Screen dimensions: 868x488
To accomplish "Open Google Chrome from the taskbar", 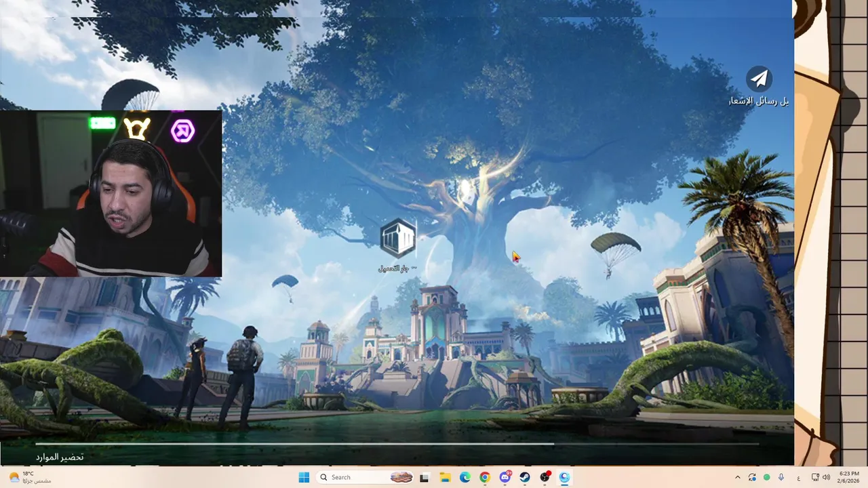I will (x=485, y=477).
